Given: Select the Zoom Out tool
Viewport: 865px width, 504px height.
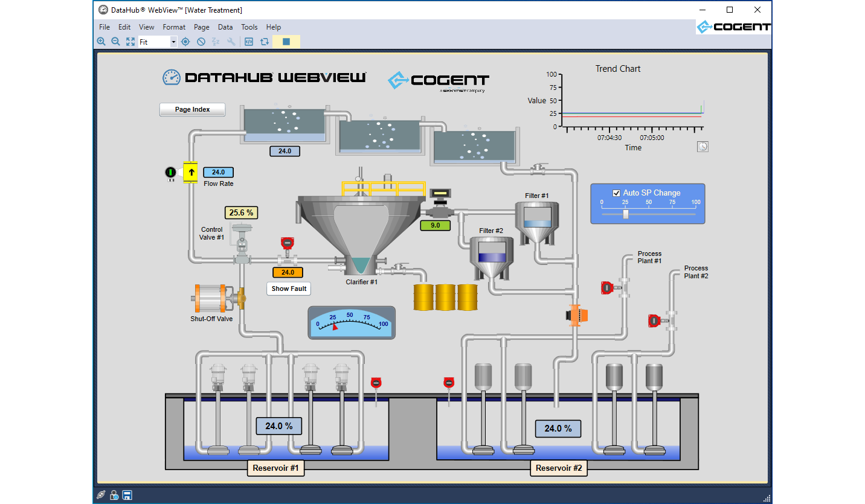Looking at the screenshot, I should point(116,41).
